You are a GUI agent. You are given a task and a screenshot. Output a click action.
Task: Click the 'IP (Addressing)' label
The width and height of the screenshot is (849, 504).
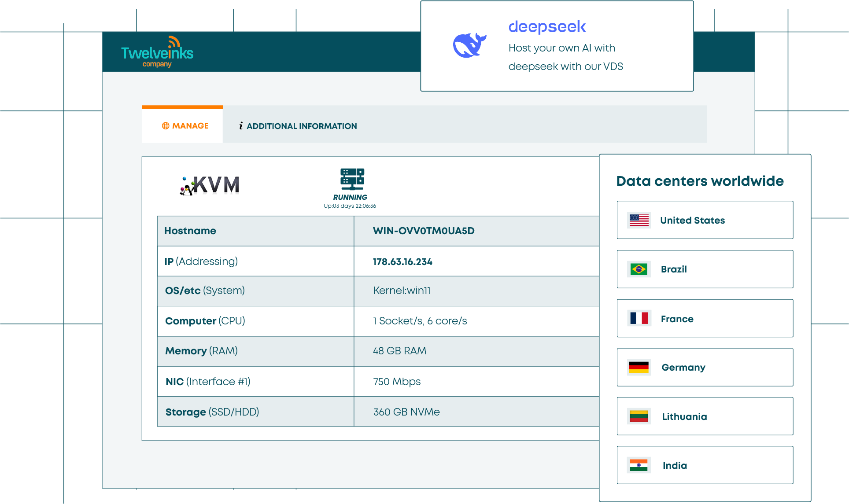coord(201,261)
